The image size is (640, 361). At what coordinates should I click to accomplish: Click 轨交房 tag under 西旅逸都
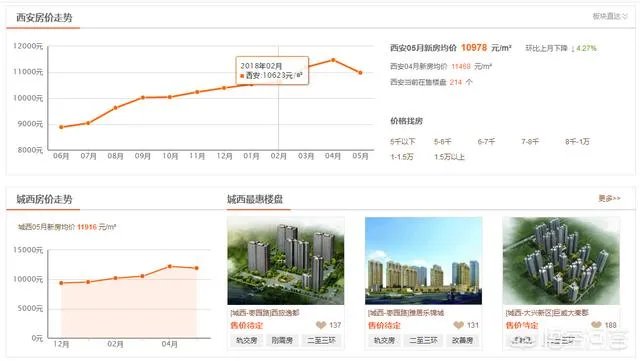tap(247, 340)
